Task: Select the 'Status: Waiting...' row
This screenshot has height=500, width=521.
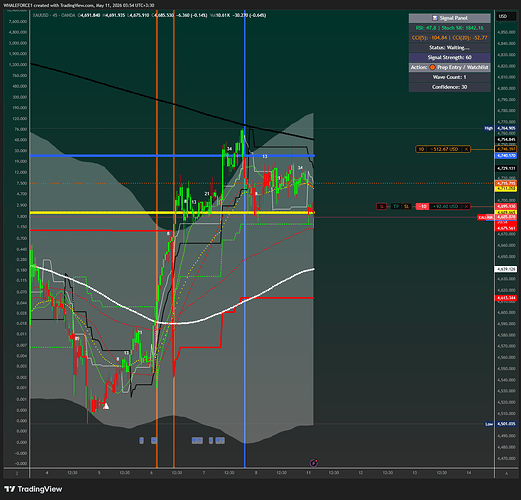Action: coord(450,48)
